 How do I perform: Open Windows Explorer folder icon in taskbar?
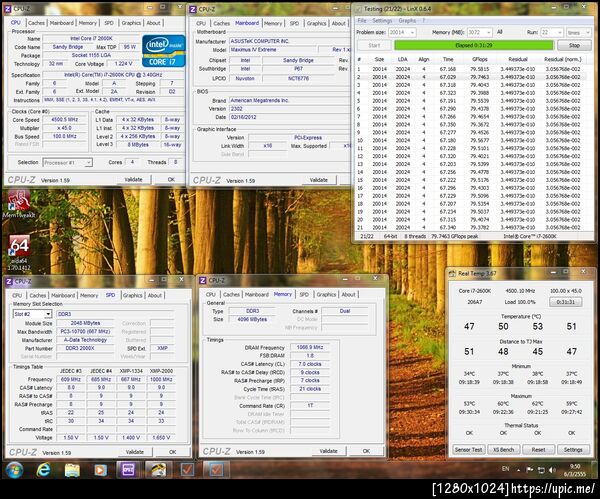pos(72,470)
